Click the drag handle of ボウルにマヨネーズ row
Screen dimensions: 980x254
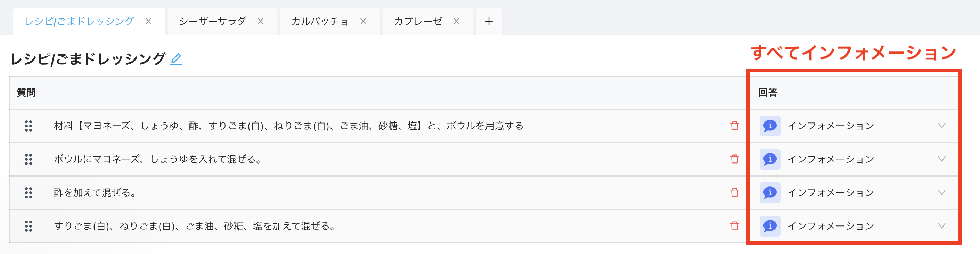(x=28, y=159)
